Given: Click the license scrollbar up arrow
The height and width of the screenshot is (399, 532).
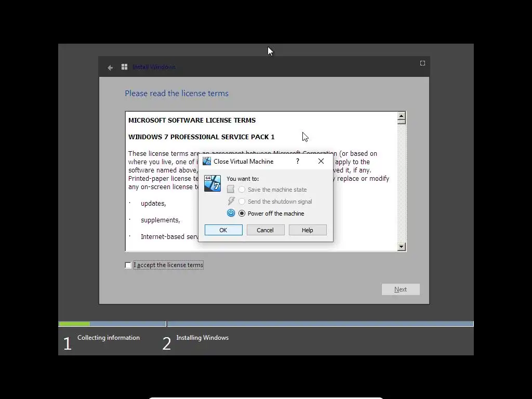Looking at the screenshot, I should 402,116.
